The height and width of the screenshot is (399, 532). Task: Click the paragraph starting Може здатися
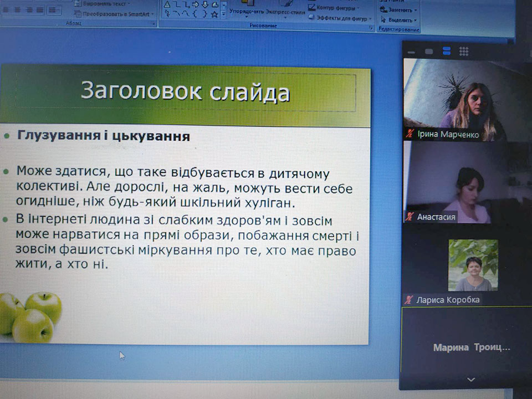(184, 187)
